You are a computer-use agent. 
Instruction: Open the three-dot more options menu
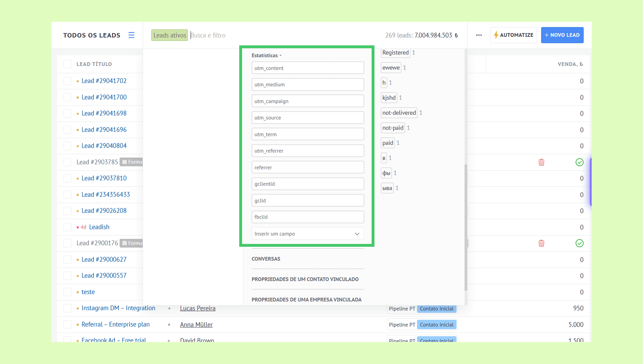(x=479, y=35)
